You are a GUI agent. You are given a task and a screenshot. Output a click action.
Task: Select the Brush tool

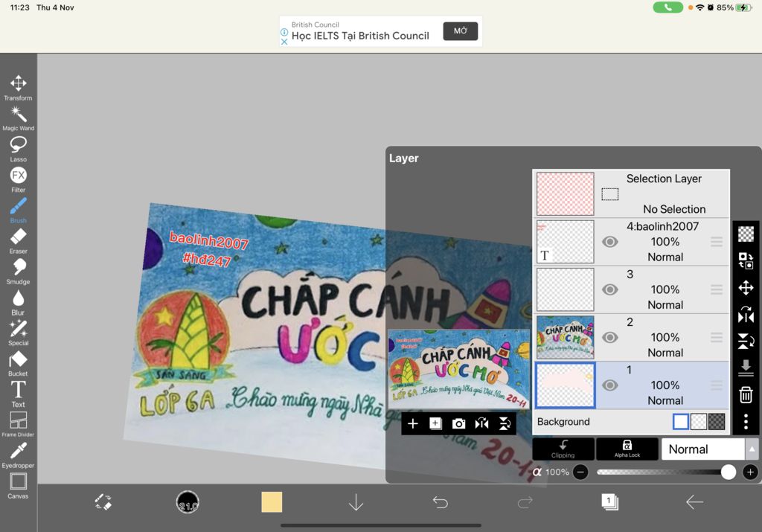[18, 211]
